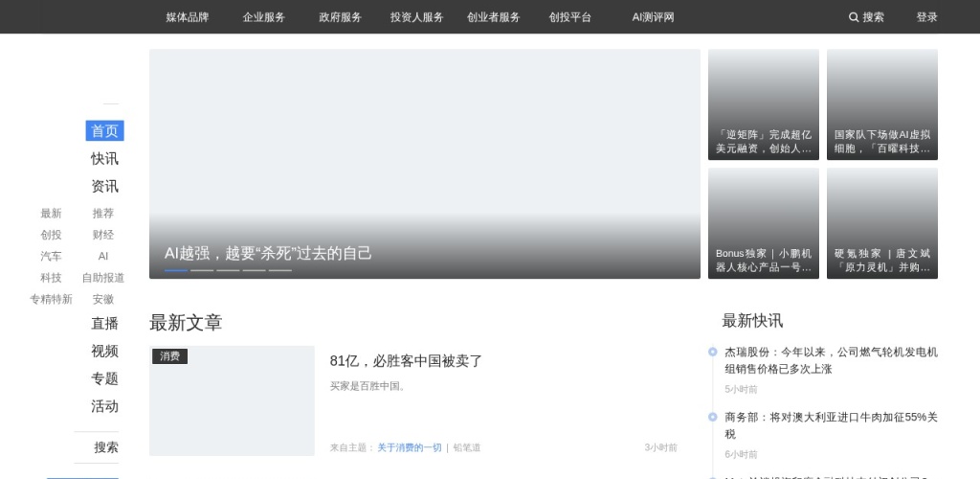980x479 pixels.
Task: Open the 政府服务 menu
Action: [340, 17]
